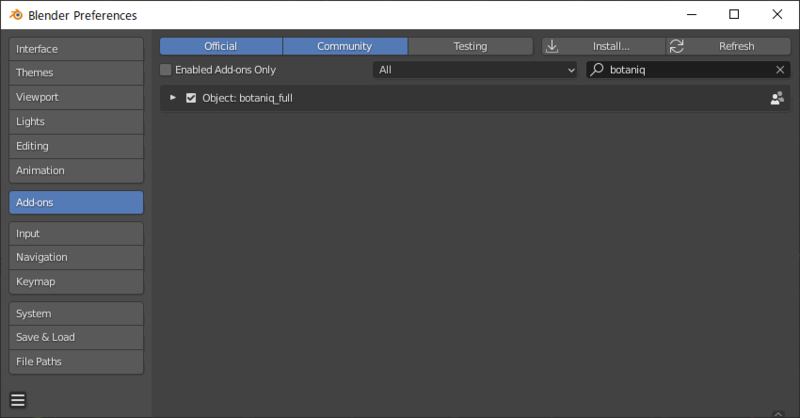Screen dimensions: 800x418
Task: Click the search magnifier icon
Action: click(597, 69)
